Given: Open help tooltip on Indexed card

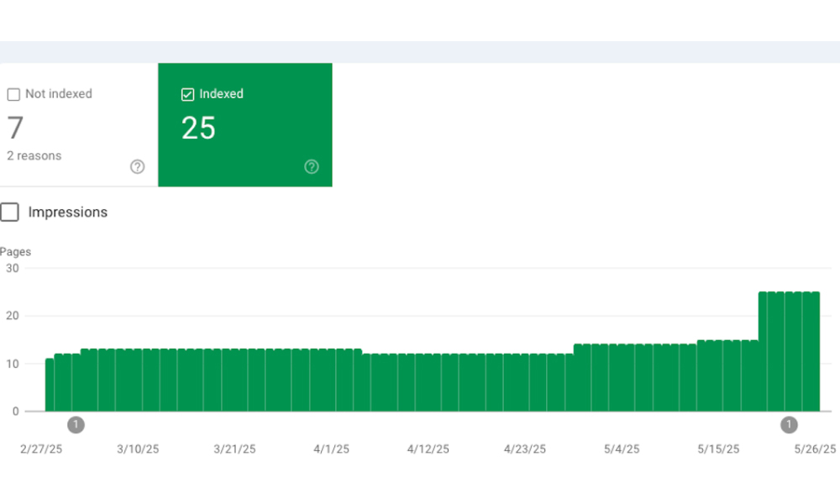Looking at the screenshot, I should click(312, 167).
